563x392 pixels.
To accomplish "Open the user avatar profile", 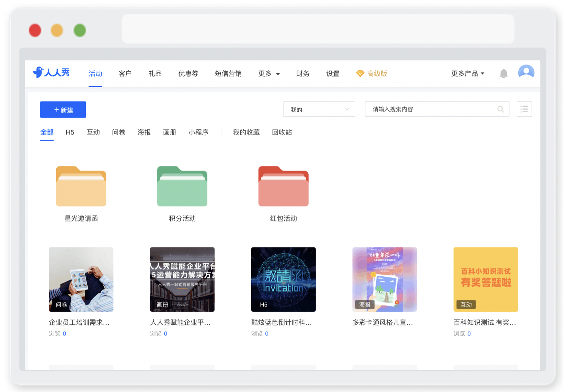I will click(x=526, y=72).
